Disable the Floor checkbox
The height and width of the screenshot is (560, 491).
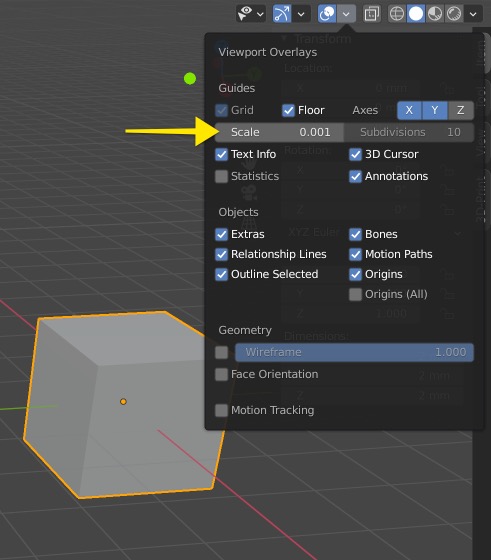(x=288, y=110)
